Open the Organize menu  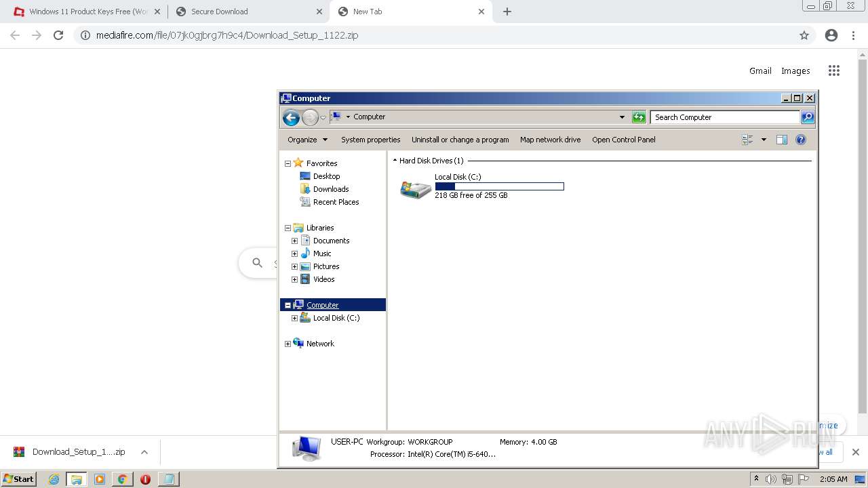click(307, 140)
